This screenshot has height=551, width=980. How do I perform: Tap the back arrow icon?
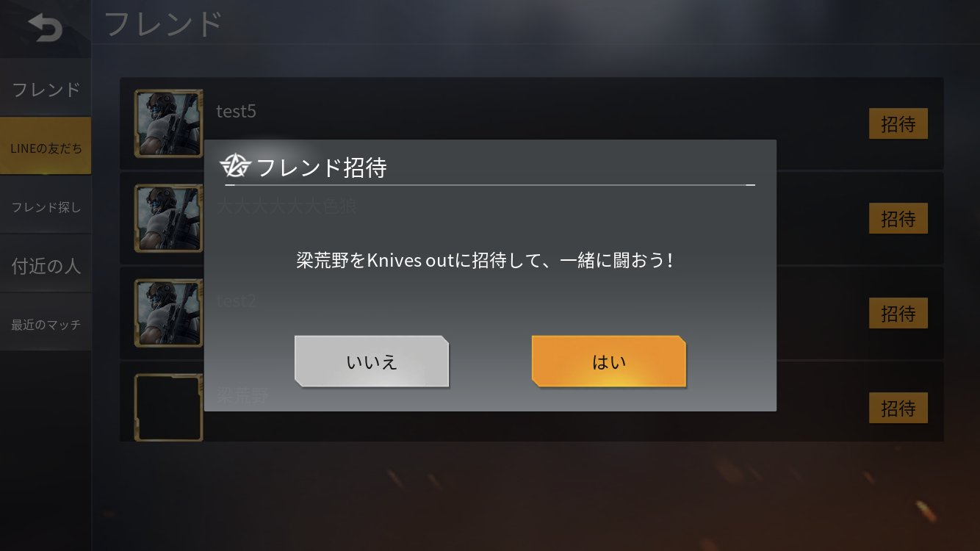45,28
